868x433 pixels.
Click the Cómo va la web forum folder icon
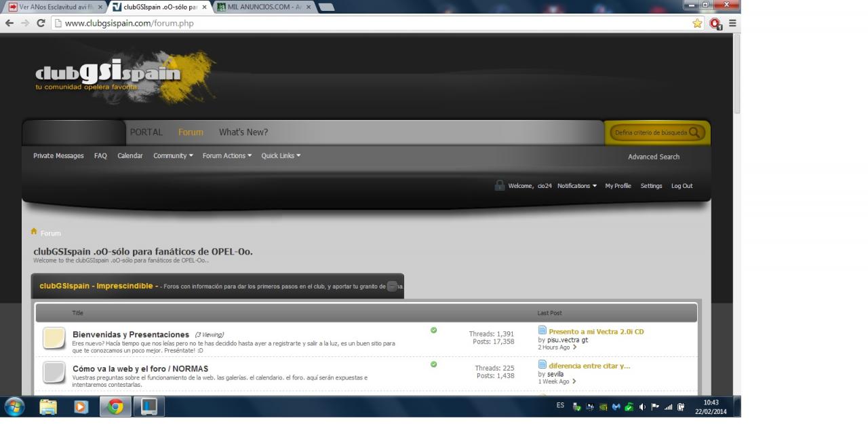tap(54, 372)
